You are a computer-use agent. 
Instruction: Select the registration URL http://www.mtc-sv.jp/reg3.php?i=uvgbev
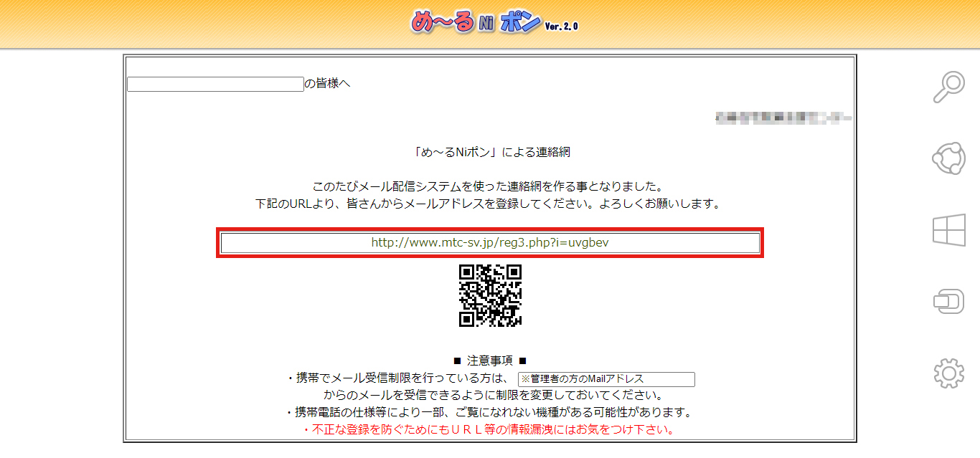[x=490, y=243]
